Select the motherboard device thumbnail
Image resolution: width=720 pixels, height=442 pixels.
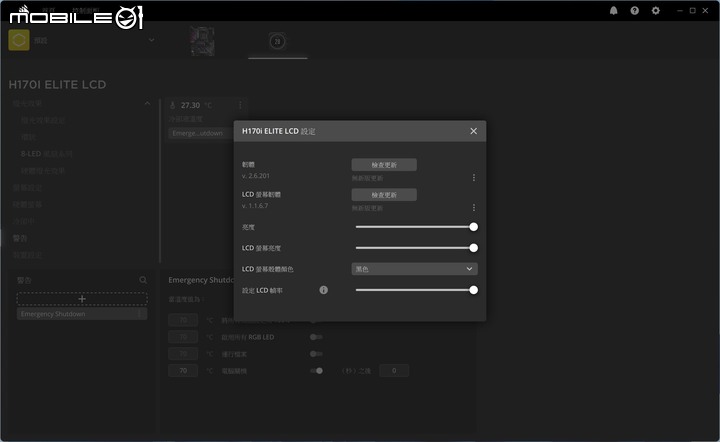coord(202,41)
